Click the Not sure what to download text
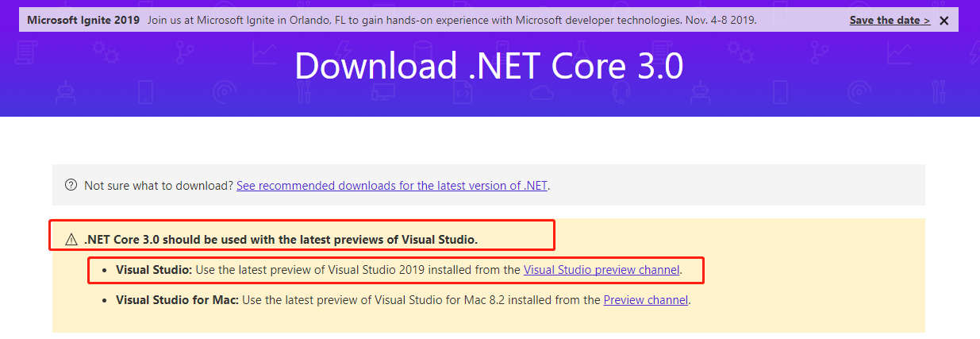Screen dimensions: 980x339 point(159,186)
